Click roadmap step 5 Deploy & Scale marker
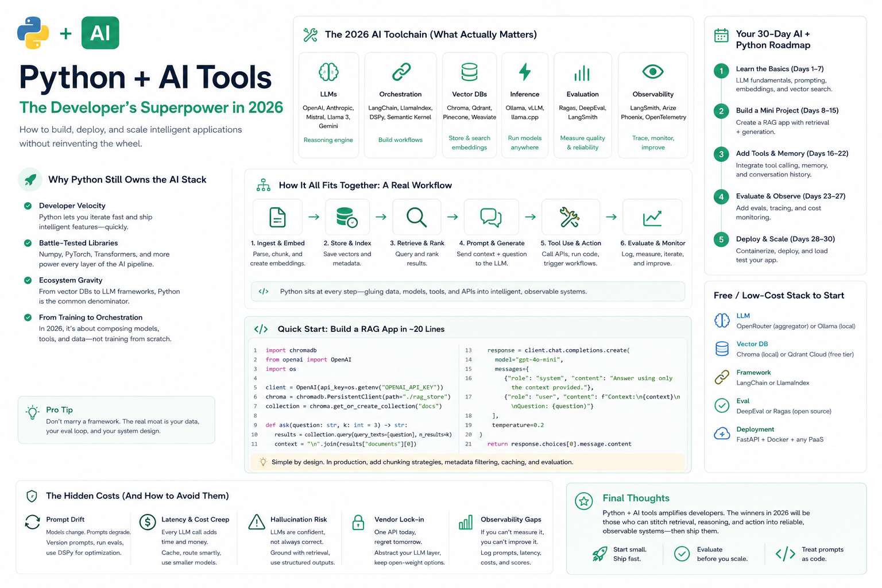This screenshot has width=882, height=588. pos(721,239)
